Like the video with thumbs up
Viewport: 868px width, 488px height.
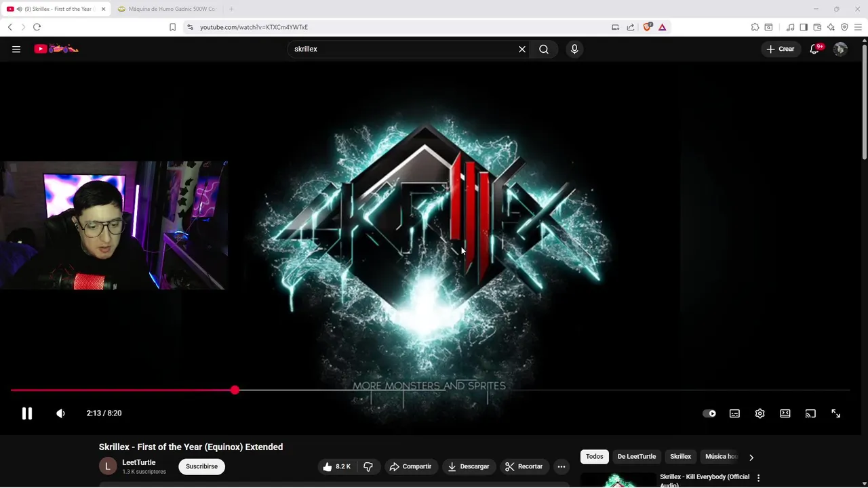click(337, 466)
